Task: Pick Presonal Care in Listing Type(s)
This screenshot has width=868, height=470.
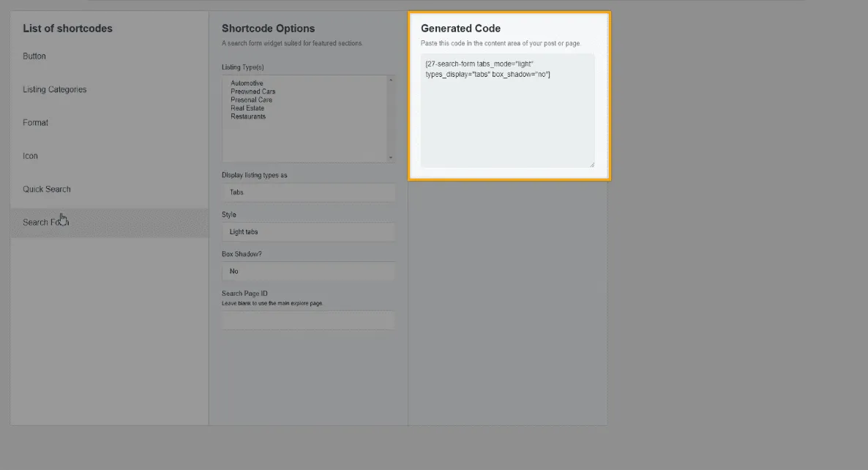Action: (251, 100)
